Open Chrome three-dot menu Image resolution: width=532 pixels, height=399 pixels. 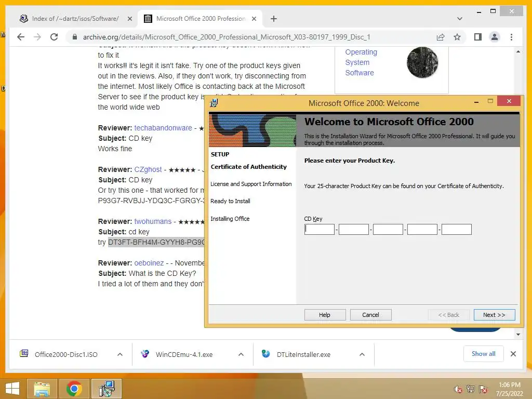click(x=511, y=37)
